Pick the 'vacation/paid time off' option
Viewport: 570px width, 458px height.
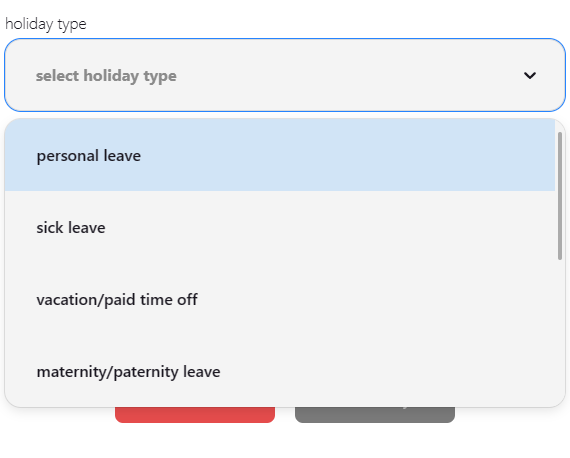tap(280, 300)
